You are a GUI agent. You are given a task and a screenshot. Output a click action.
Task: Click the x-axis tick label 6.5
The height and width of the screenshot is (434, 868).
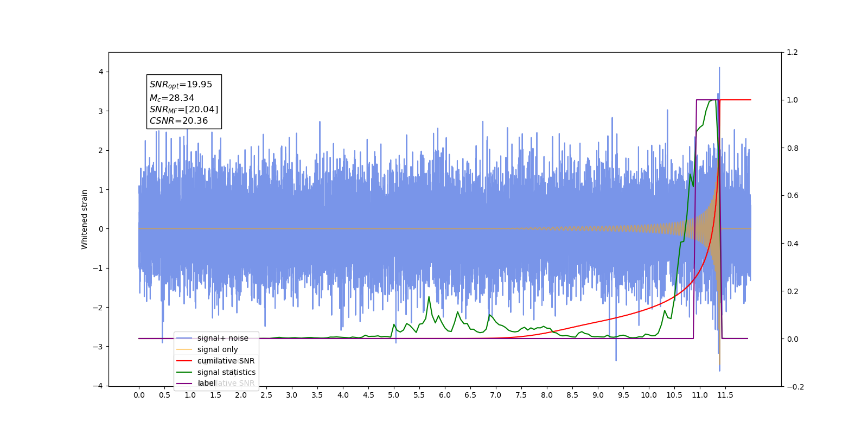pos(470,395)
